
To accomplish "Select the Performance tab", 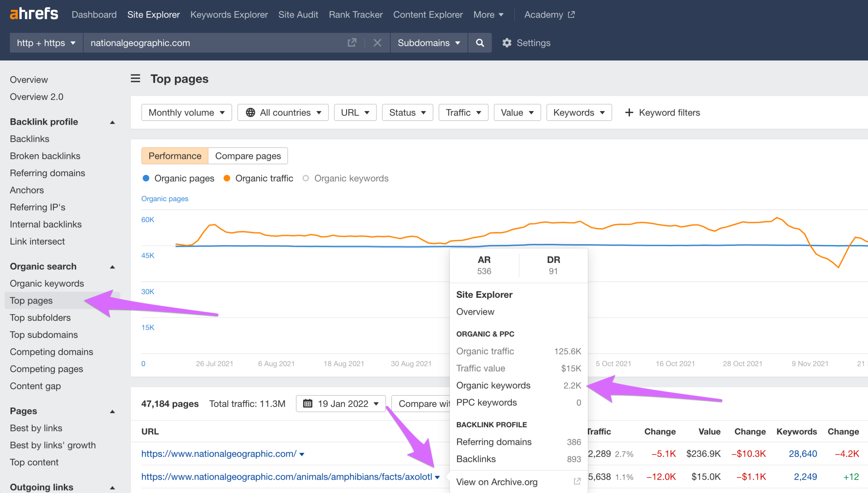I will click(175, 156).
